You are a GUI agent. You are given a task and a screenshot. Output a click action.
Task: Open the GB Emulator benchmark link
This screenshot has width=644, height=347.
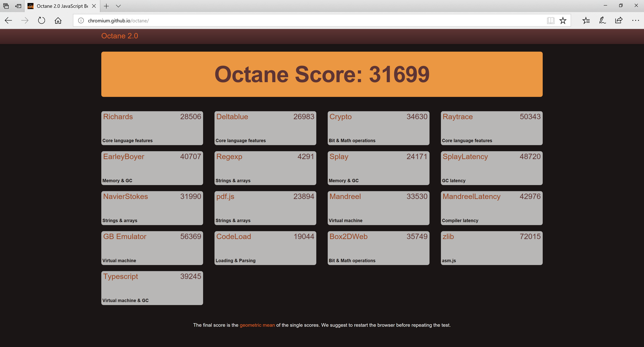point(125,237)
